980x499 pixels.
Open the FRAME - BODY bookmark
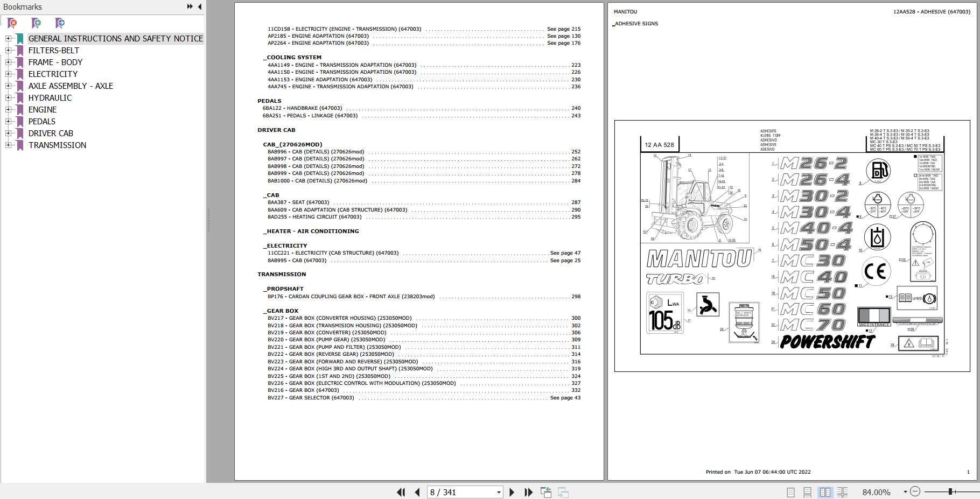coord(55,62)
